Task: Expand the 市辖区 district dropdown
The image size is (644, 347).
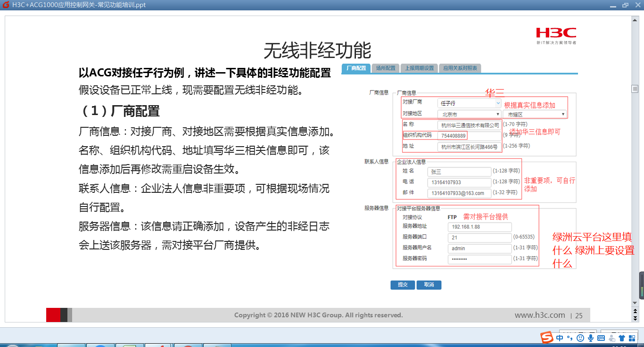Action: tap(535, 114)
